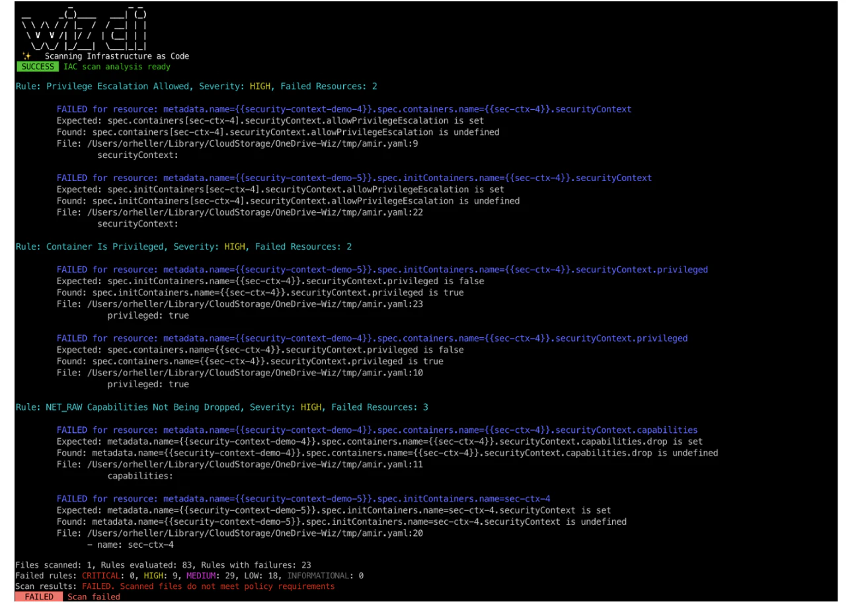Click the green SUCCESS status badge
The image size is (866, 616).
37,67
